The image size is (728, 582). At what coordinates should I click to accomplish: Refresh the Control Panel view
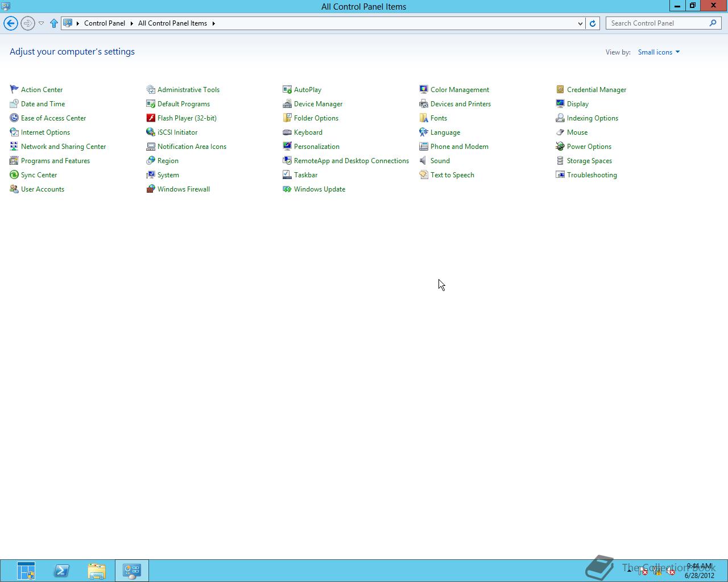593,23
